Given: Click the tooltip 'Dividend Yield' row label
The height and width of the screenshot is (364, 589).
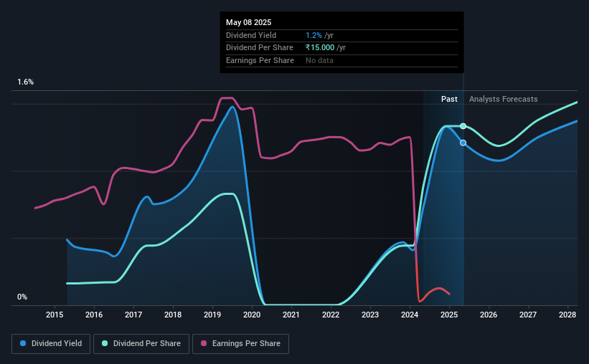Looking at the screenshot, I should (x=251, y=35).
